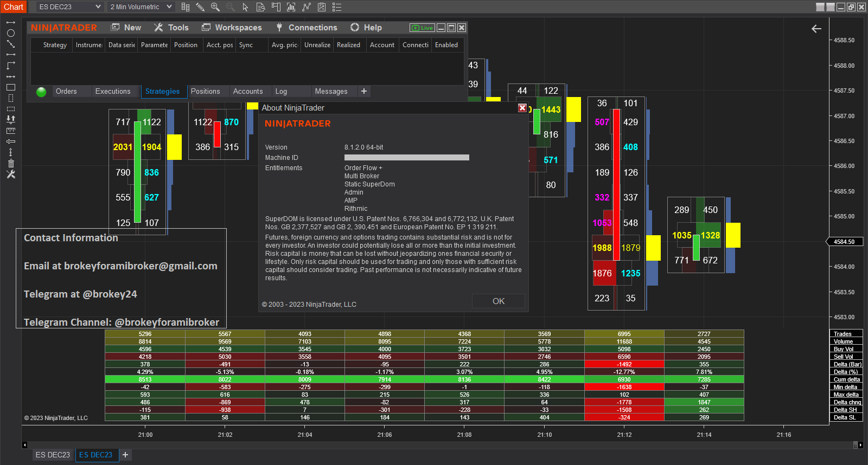
Task: Open the Connections menu
Action: [x=307, y=28]
